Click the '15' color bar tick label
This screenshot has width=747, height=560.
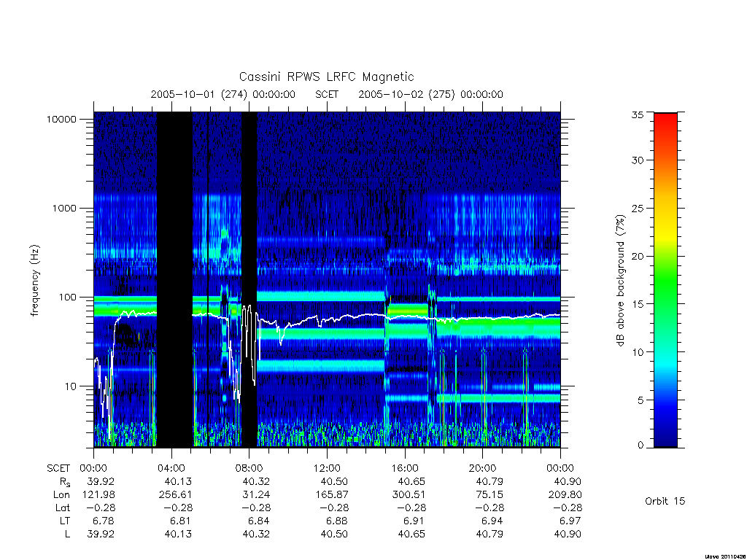[x=637, y=304]
